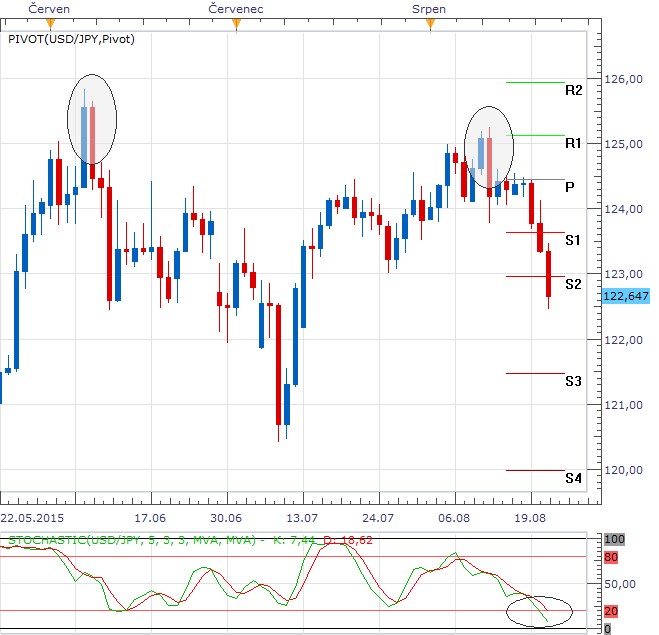Select the S3 support line
Viewport: 659px width, 635px height.
click(x=535, y=373)
